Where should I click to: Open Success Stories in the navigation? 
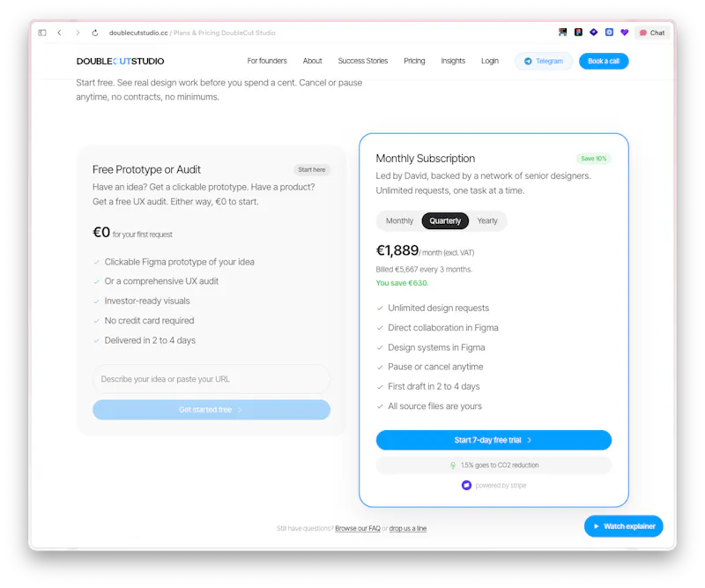pos(363,61)
